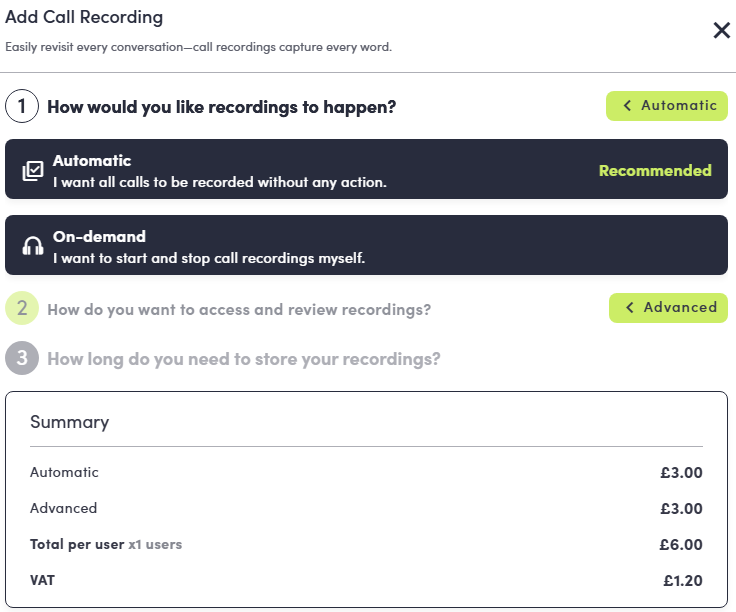Viewport: 736px width, 612px height.
Task: Click the step 2 number circle
Action: point(22,309)
